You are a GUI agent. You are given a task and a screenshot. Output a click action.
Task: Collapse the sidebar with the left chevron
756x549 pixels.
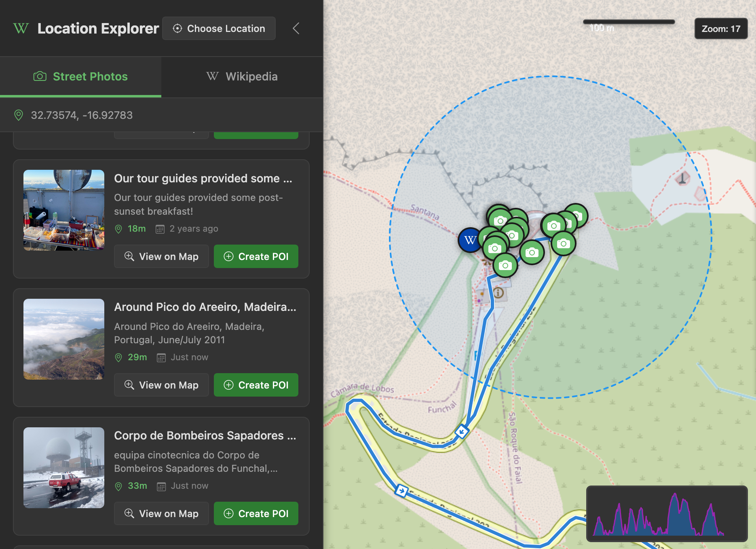296,28
